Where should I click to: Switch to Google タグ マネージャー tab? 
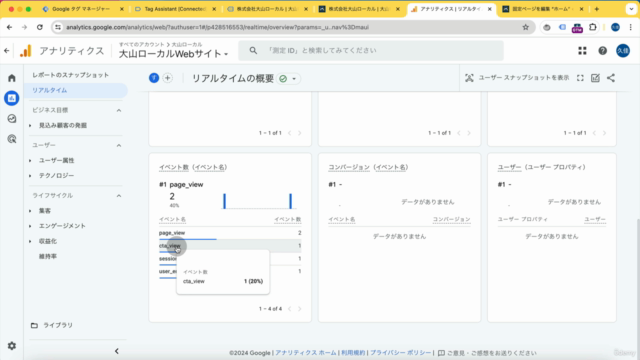point(82,9)
